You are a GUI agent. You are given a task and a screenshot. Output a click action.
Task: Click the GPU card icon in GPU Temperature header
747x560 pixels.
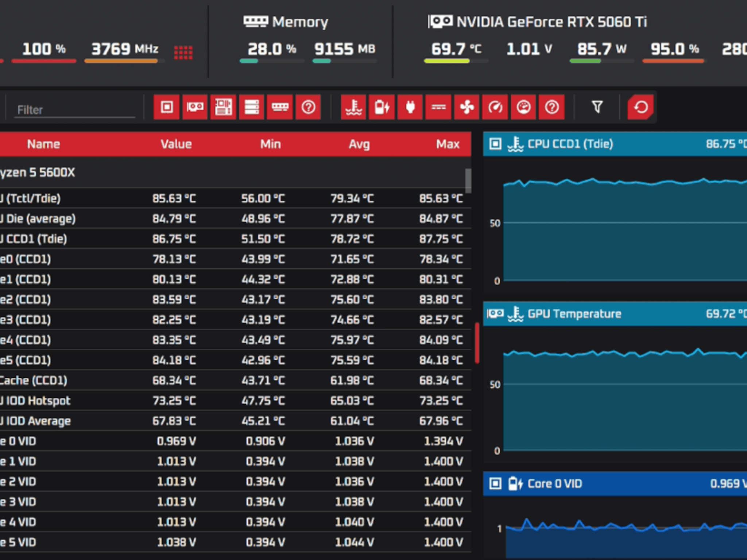[495, 314]
